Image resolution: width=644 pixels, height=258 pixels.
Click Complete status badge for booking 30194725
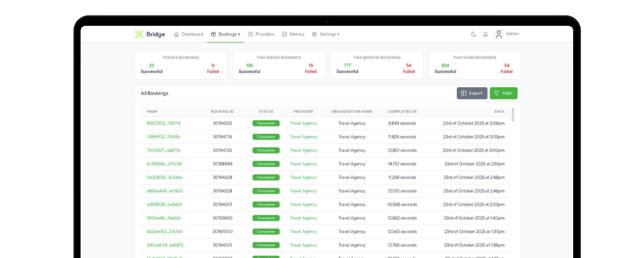point(266,150)
